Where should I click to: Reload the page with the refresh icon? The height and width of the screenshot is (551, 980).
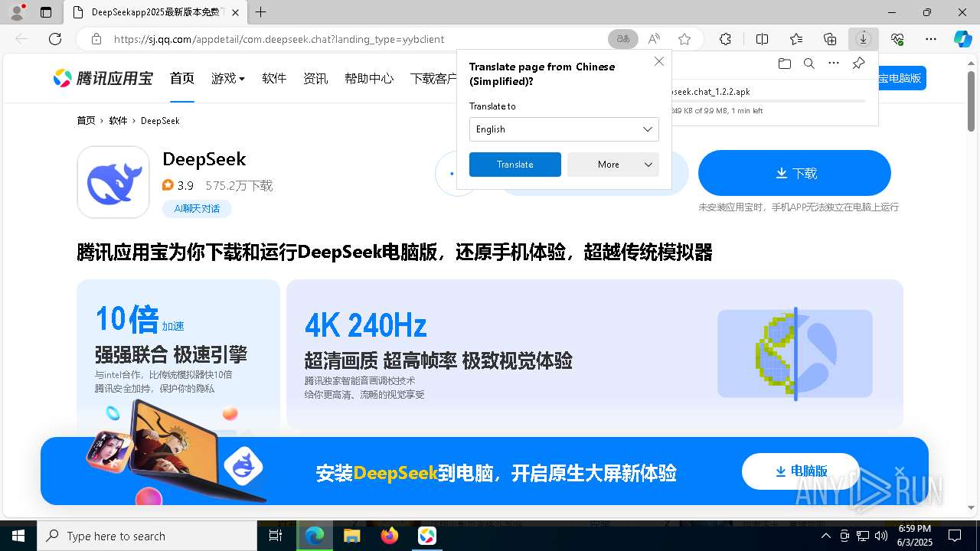(55, 39)
